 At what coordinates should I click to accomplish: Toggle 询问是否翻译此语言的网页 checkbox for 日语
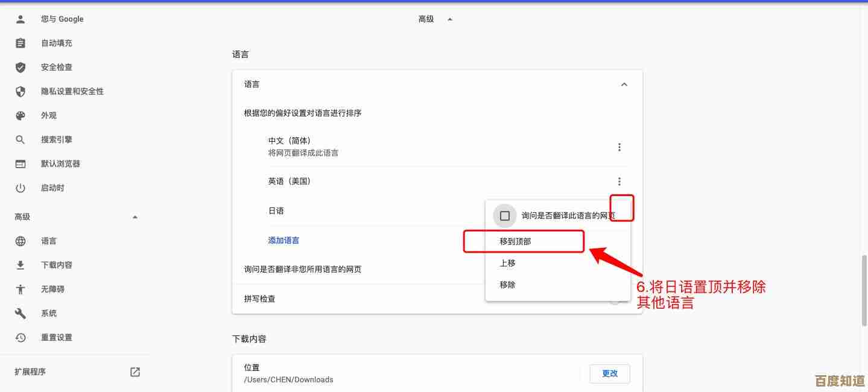[505, 215]
